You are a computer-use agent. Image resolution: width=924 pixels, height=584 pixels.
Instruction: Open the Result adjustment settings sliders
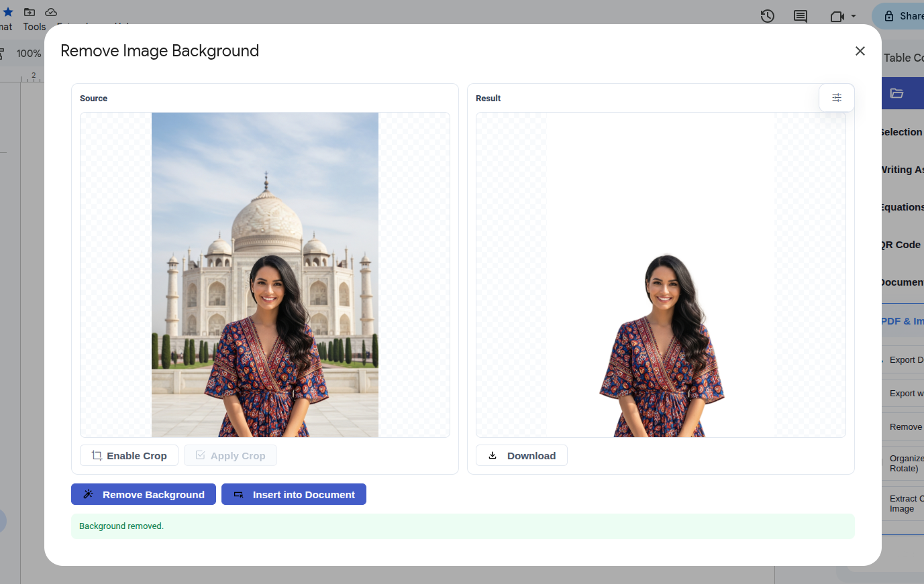[836, 97]
